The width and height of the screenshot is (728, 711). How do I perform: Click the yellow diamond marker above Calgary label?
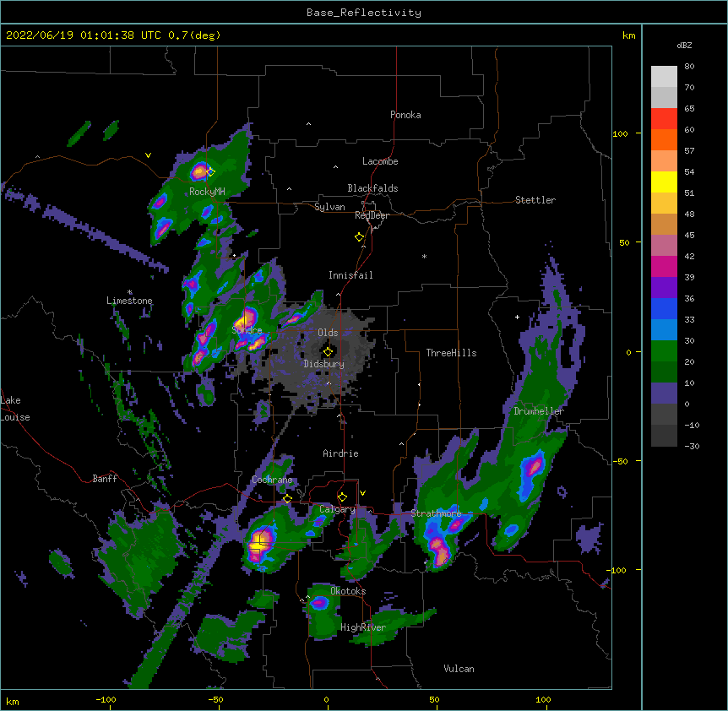[x=342, y=497]
